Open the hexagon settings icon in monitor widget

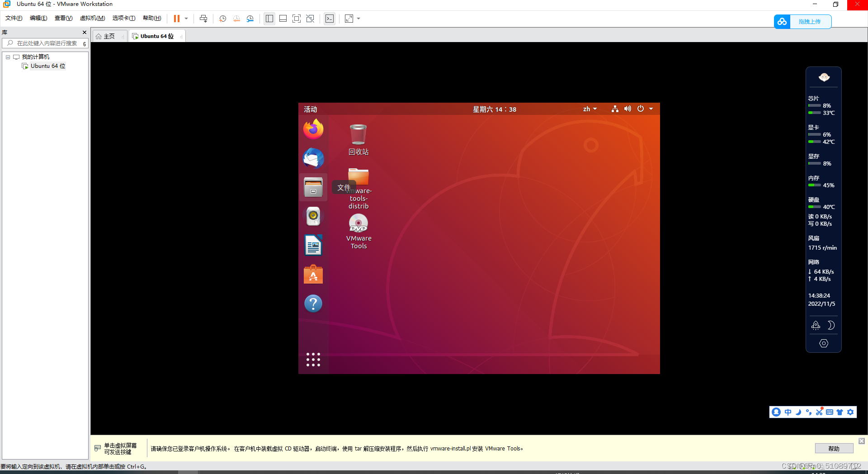coord(824,343)
